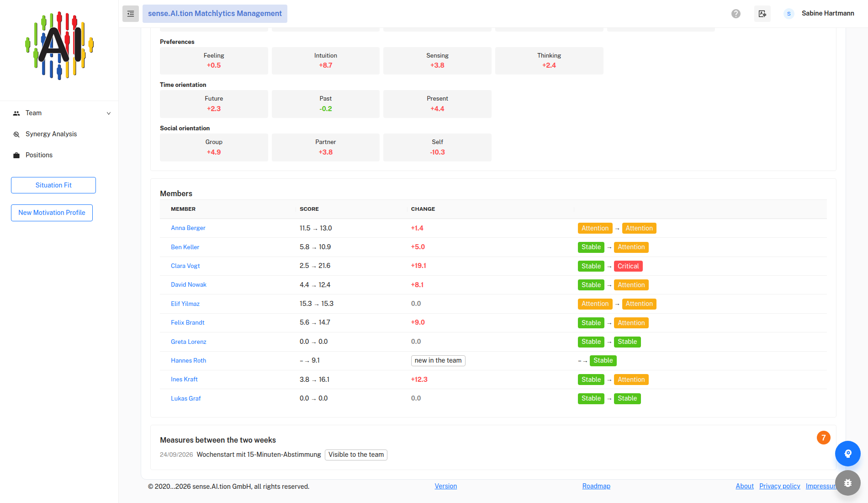Screen dimensions: 868x503
Task: Click the +19.1 change value
Action: click(418, 266)
